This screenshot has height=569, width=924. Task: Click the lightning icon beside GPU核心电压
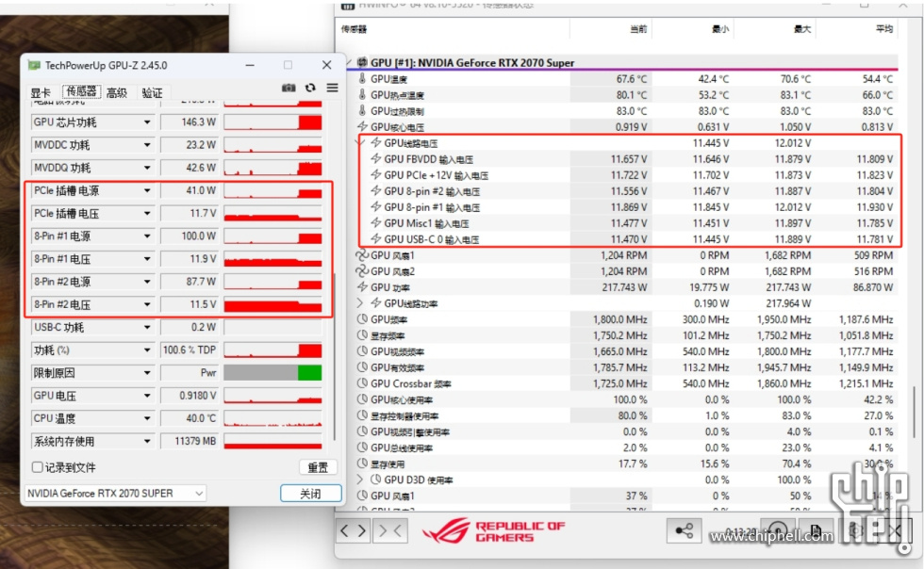tap(362, 126)
